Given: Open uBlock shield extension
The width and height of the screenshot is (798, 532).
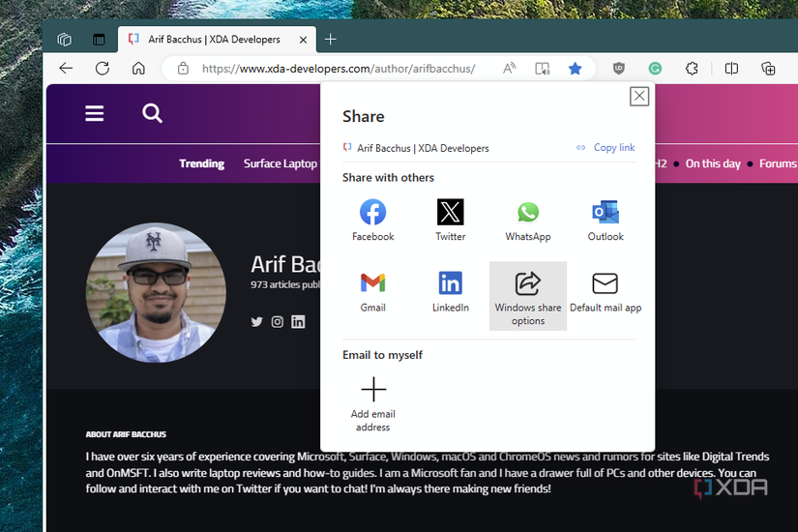Looking at the screenshot, I should pos(618,69).
